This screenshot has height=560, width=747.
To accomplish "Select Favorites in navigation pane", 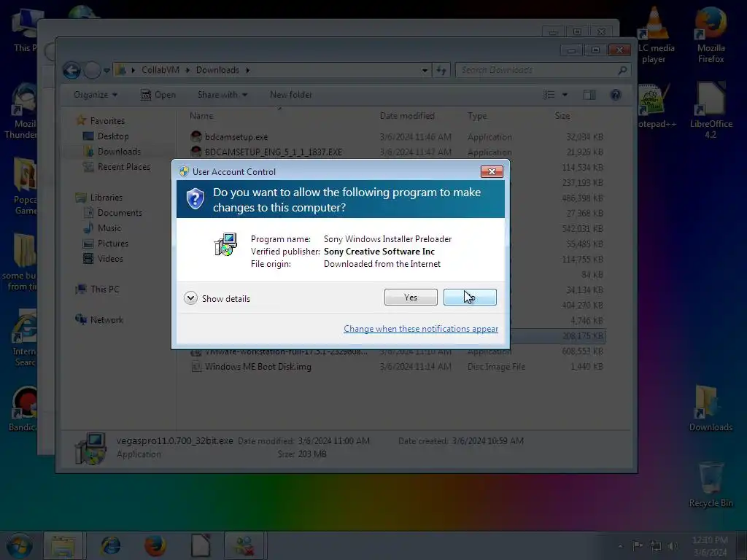I will (107, 121).
